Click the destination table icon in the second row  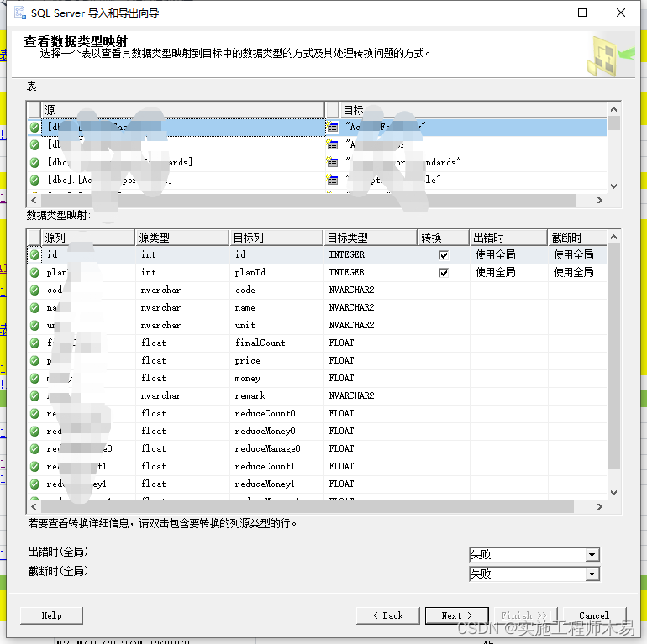pos(332,144)
